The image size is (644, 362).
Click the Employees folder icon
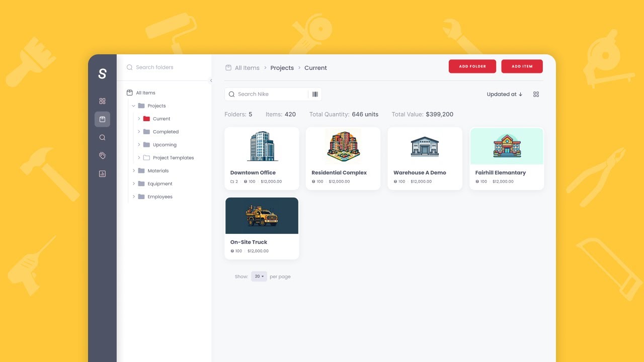click(141, 197)
